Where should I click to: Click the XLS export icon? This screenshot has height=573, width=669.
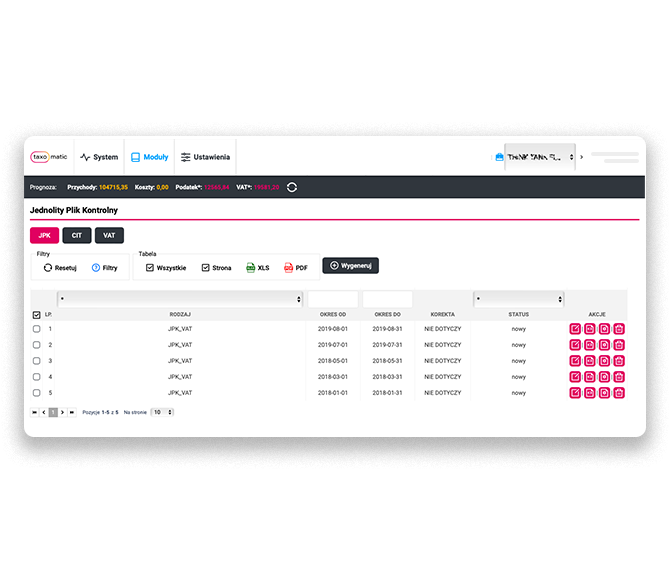pyautogui.click(x=251, y=268)
